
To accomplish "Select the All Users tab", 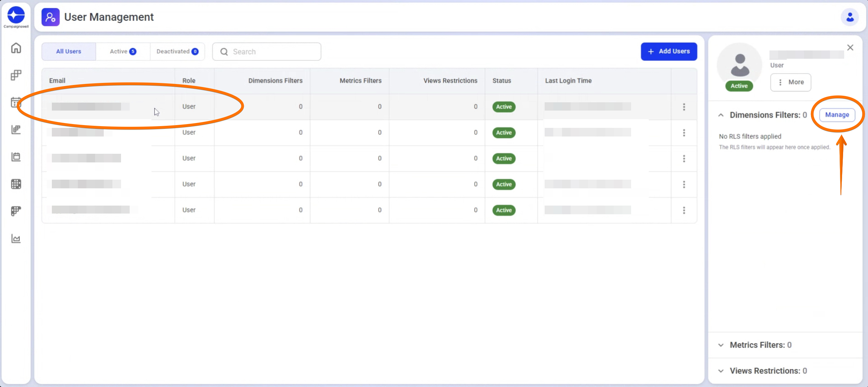I will pyautogui.click(x=68, y=51).
